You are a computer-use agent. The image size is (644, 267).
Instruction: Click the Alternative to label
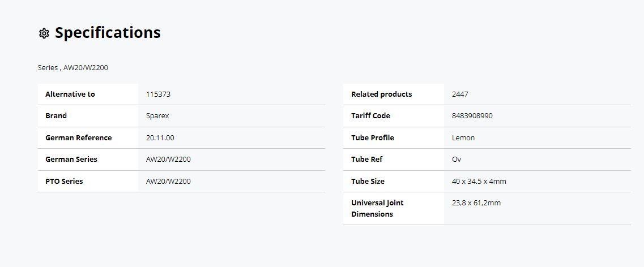coord(70,94)
